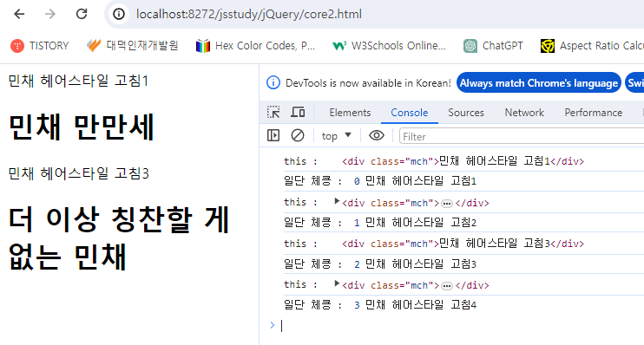
Task: Open the Sources tab
Action: [x=466, y=113]
